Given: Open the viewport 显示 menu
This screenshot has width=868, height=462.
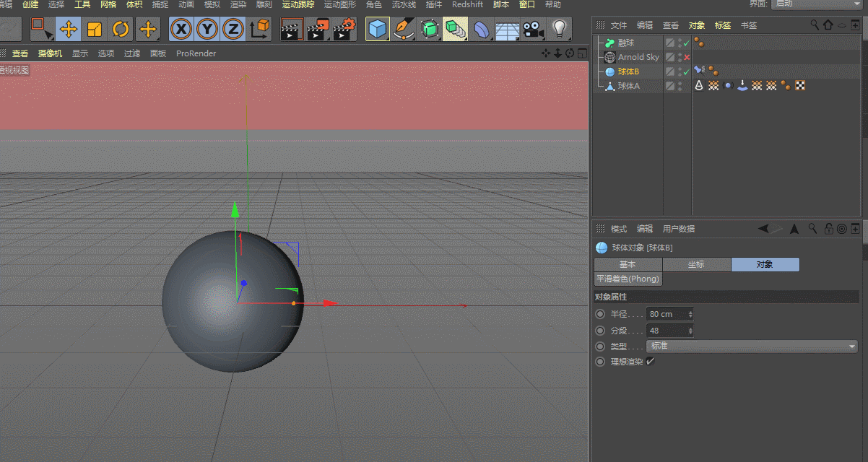Looking at the screenshot, I should coord(80,53).
